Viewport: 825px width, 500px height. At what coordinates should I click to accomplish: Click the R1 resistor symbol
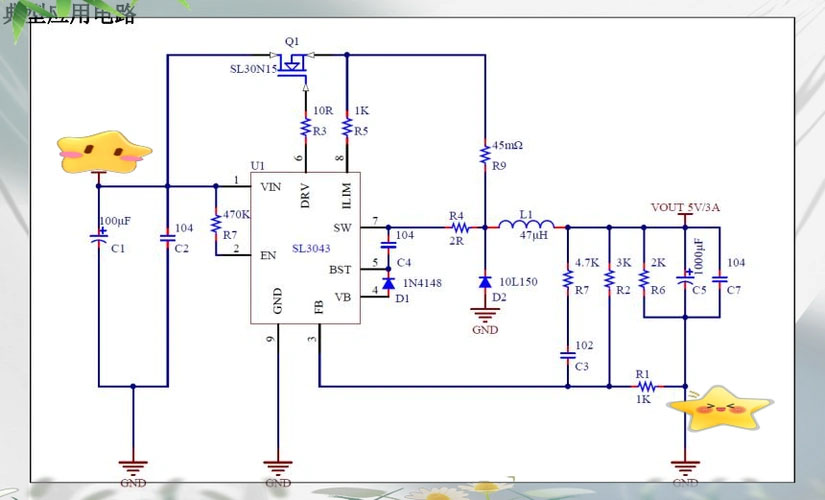[647, 386]
